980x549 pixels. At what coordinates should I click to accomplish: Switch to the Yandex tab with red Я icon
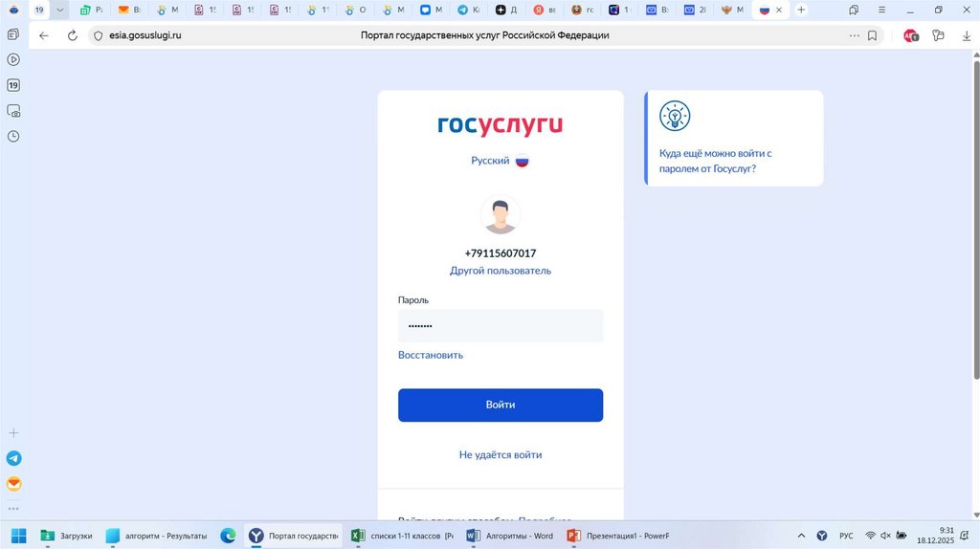(x=544, y=10)
